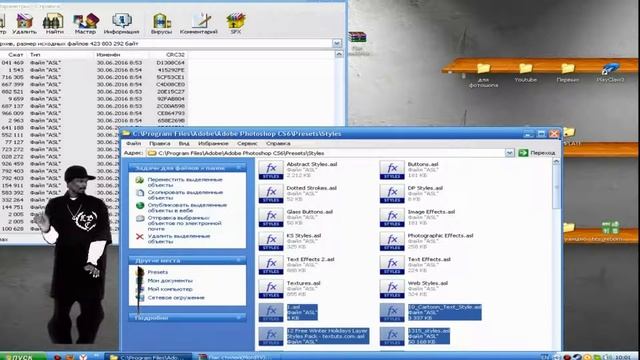640x360 pixels.
Task: Select the Web Styles.asl file
Action: coord(414,288)
